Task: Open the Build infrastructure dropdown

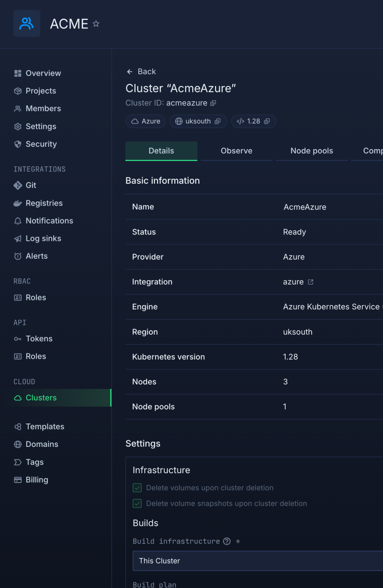Action: (258, 561)
